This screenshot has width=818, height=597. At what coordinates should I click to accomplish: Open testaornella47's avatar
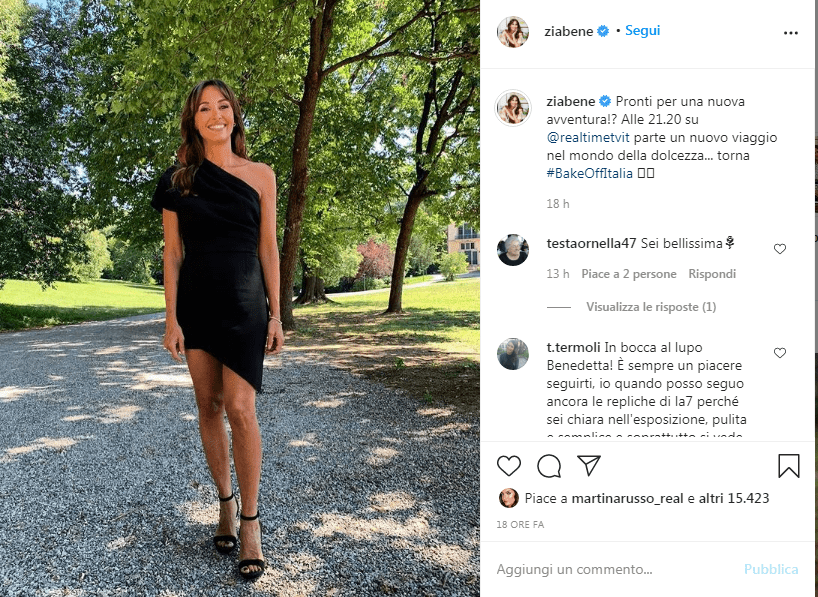click(513, 250)
